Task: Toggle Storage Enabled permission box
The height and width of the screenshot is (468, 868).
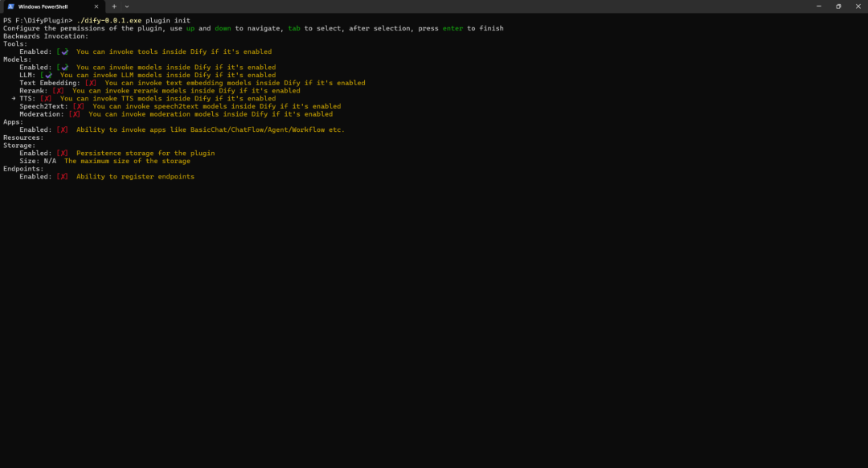Action: click(63, 153)
